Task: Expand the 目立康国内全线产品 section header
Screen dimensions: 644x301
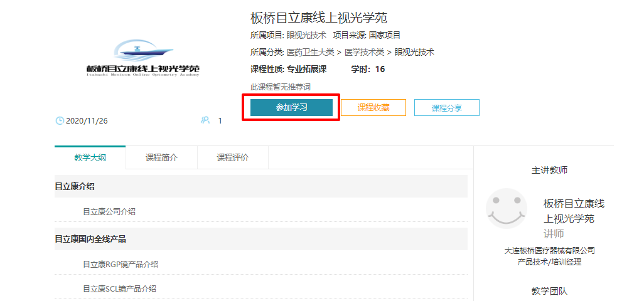Action: (x=90, y=239)
